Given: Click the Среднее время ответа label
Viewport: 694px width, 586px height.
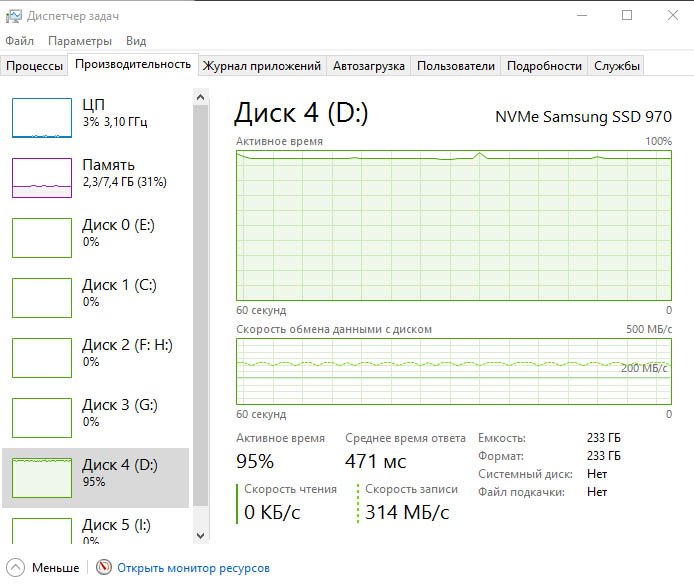Looking at the screenshot, I should coord(405,438).
